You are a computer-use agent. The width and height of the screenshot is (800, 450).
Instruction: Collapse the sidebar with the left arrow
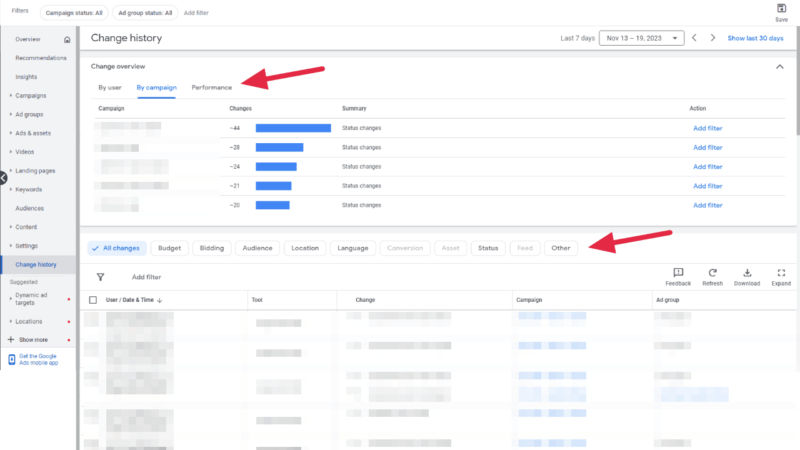tap(3, 178)
